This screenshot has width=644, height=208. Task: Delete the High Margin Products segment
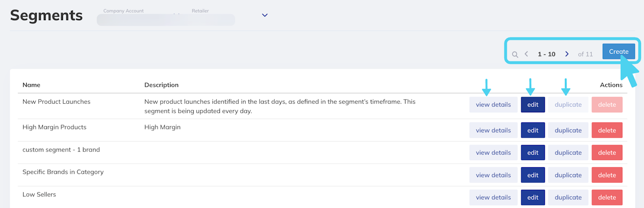(x=607, y=130)
